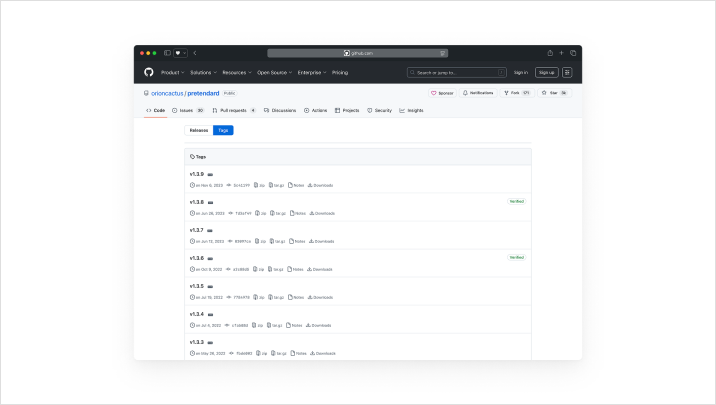Open the v1.3.5 tag link
This screenshot has width=716, height=405.
[x=197, y=286]
